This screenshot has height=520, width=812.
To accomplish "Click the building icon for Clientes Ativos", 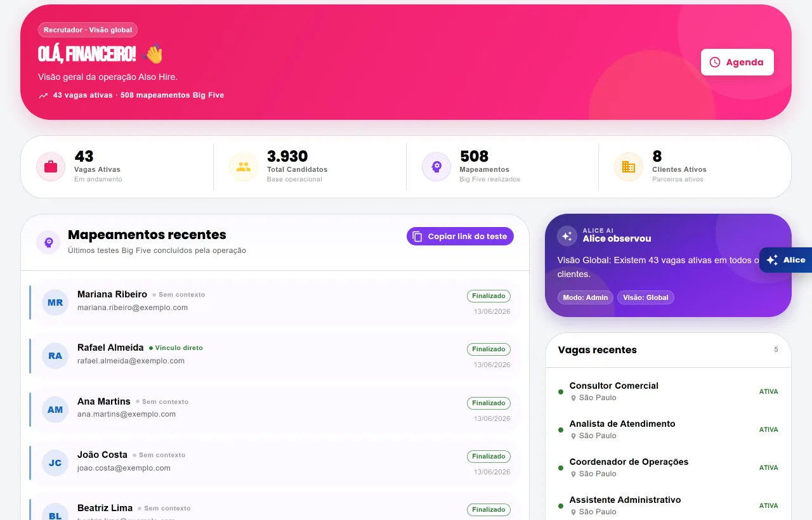I will tap(629, 167).
